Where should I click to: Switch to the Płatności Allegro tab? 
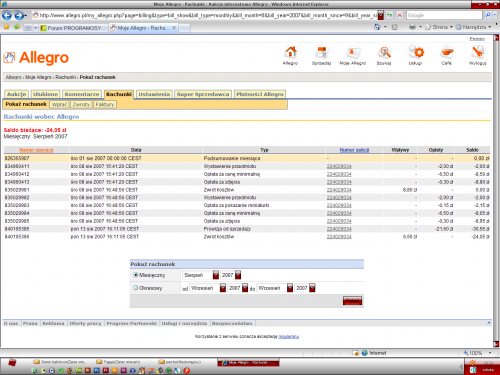260,94
